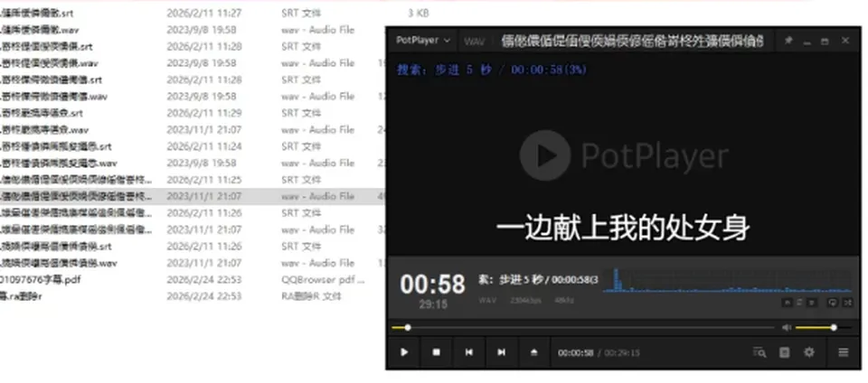Stop playback with the square stop button
The image size is (868, 383).
tap(436, 352)
